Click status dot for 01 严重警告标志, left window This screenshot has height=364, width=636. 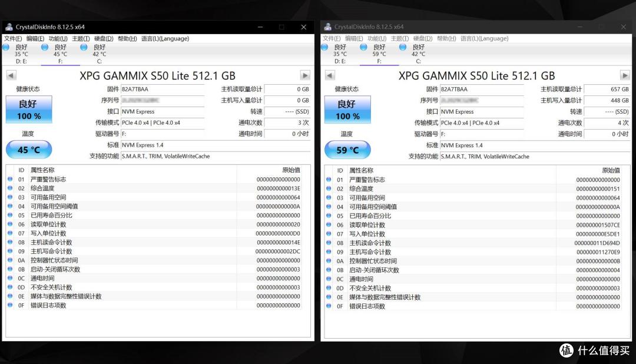[10, 179]
